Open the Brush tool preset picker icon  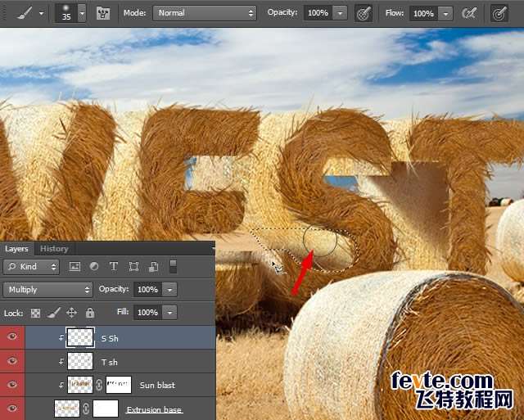pos(25,13)
